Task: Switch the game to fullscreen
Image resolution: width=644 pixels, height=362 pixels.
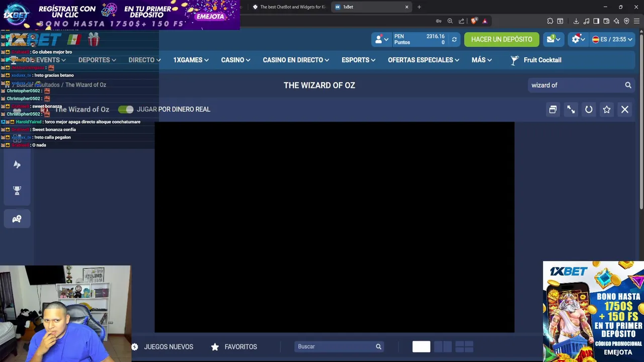Action: coord(571,109)
